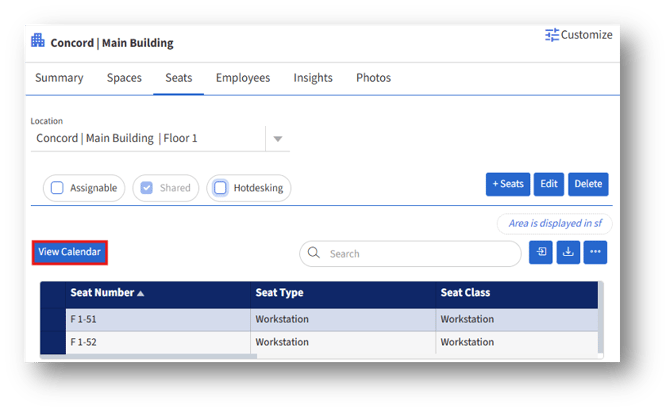Expand the Location dropdown arrow
This screenshot has width=670, height=412.
click(x=278, y=138)
